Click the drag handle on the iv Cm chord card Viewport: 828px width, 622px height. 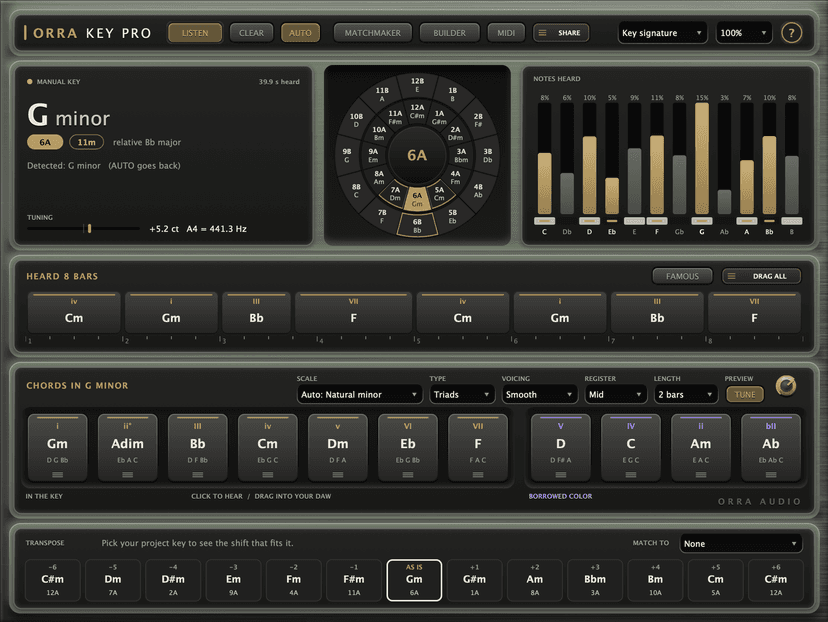(x=268, y=475)
